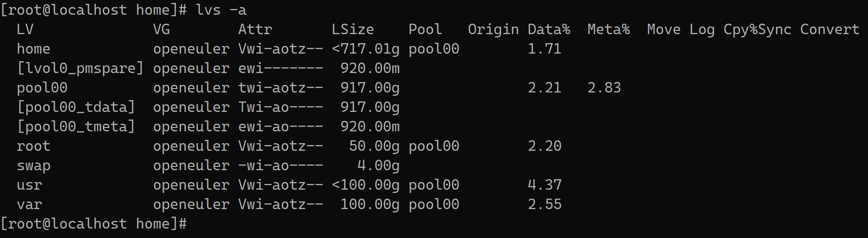This screenshot has width=868, height=238.
Task: Click the LV column header
Action: pyautogui.click(x=25, y=29)
